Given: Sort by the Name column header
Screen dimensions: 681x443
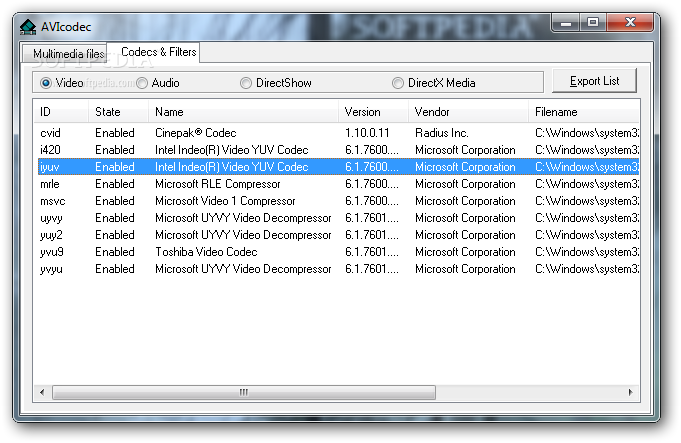Looking at the screenshot, I should point(243,112).
